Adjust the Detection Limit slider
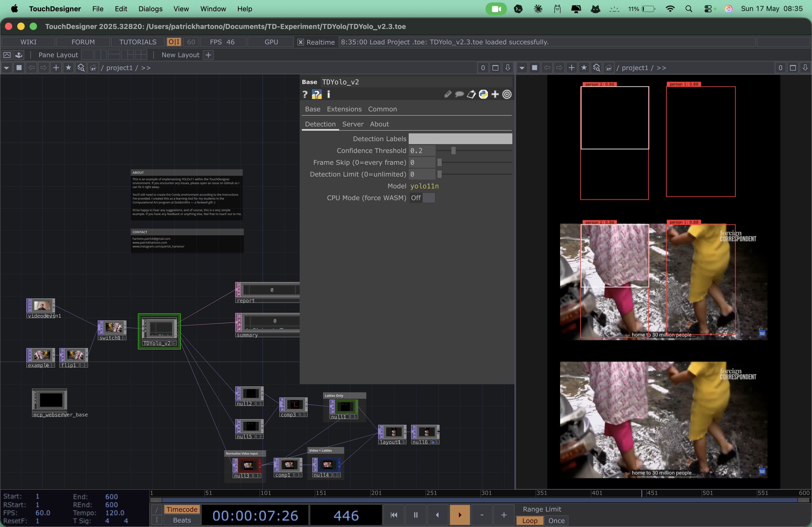This screenshot has height=527, width=812. (x=474, y=174)
